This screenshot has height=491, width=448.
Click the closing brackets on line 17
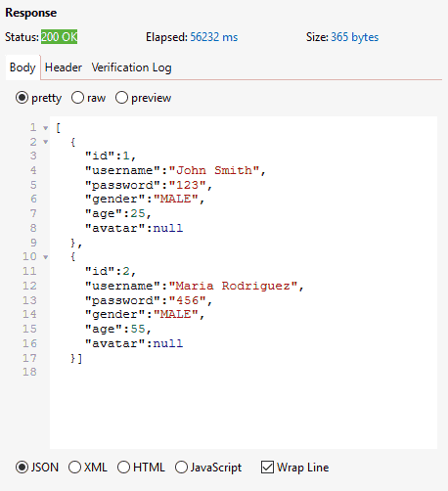pyautogui.click(x=76, y=358)
